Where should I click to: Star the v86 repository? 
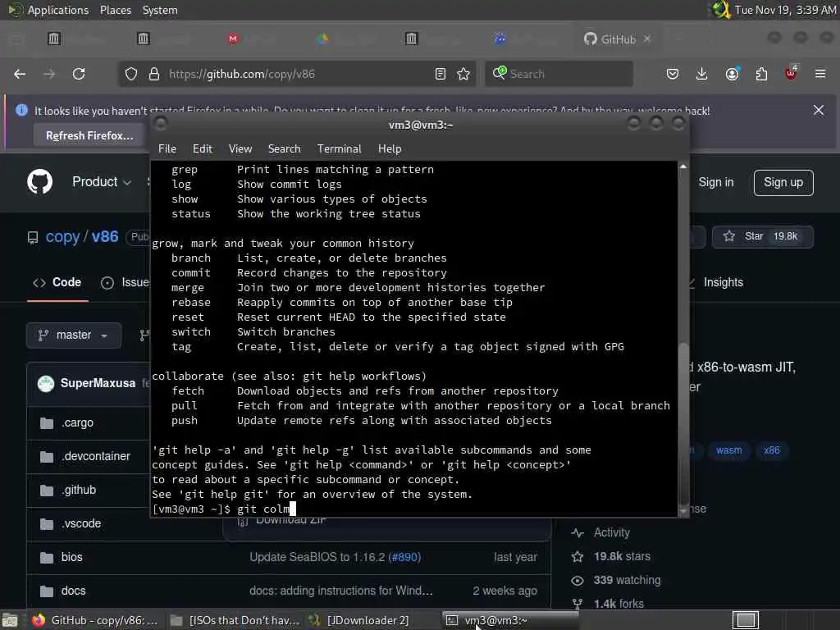762,236
